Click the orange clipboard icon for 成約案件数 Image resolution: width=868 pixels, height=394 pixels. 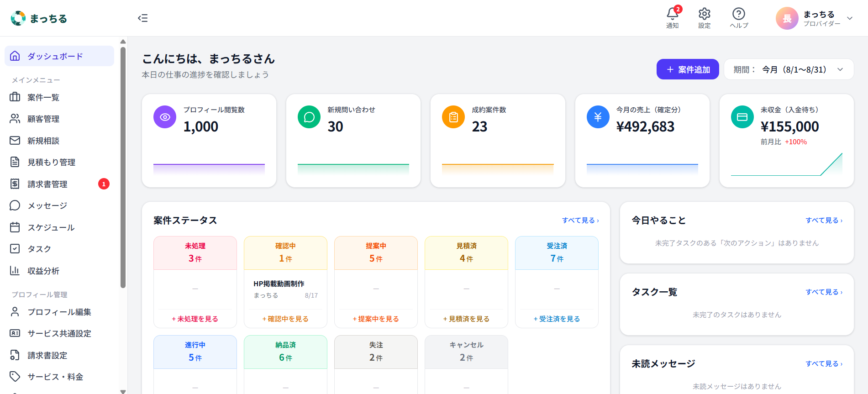(x=453, y=117)
